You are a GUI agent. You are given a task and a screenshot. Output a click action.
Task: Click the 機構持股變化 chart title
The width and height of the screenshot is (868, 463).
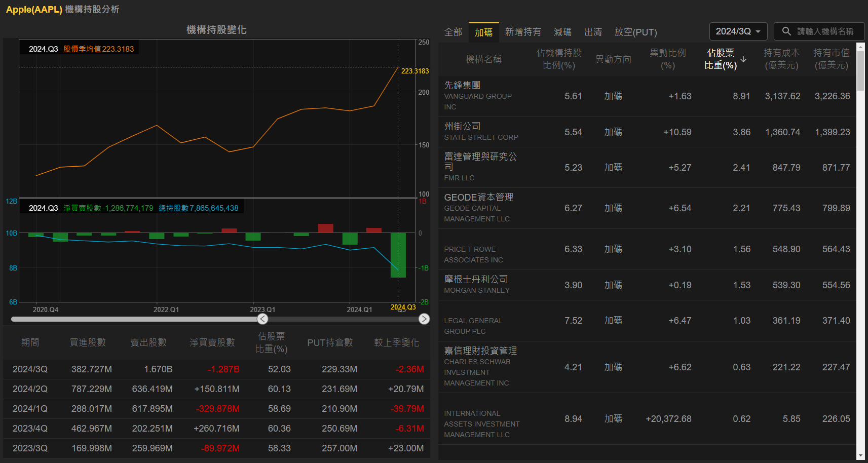tap(216, 30)
